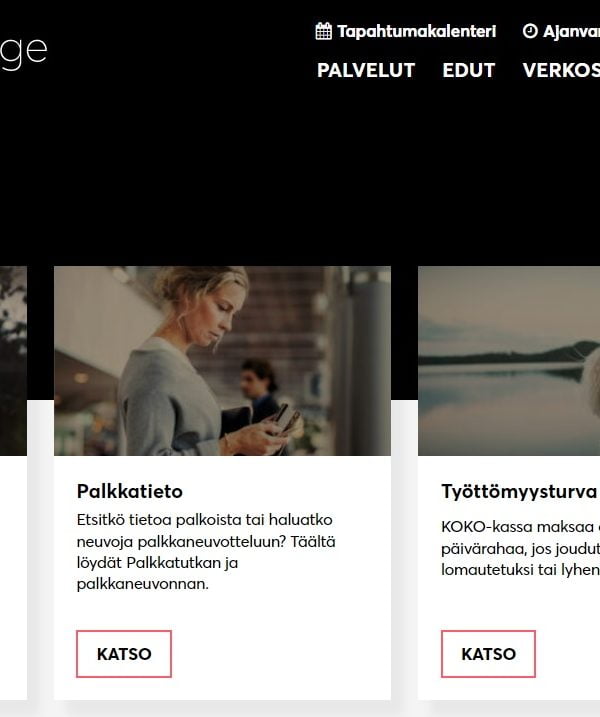Screen dimensions: 600x717
Task: Open the PALVELUT menu
Action: pyautogui.click(x=366, y=70)
